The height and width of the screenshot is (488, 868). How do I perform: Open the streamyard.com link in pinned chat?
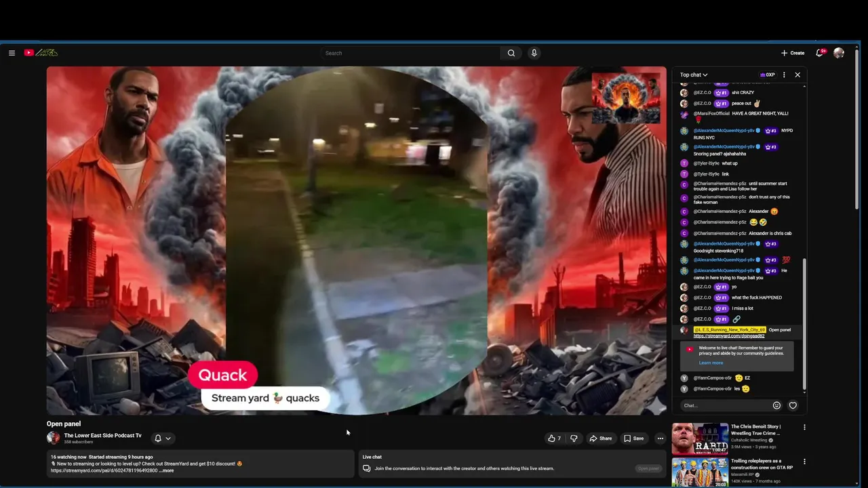tap(729, 336)
